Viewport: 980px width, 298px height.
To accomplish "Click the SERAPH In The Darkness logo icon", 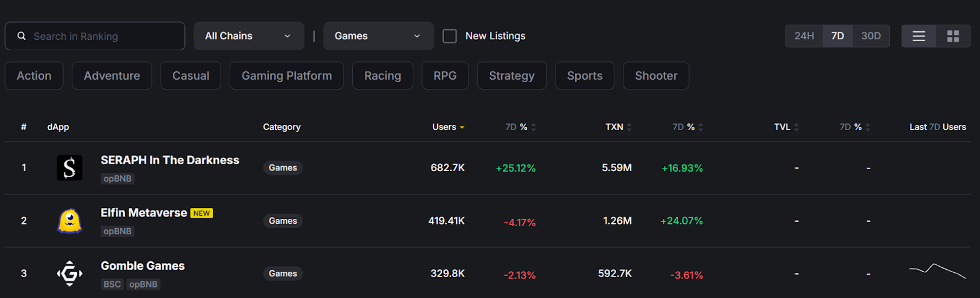I will (69, 167).
